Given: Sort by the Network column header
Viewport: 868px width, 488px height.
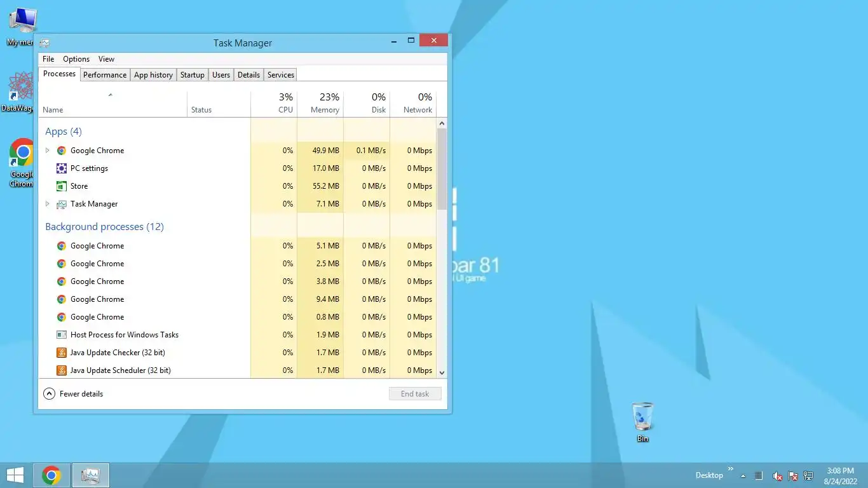Looking at the screenshot, I should (413, 104).
